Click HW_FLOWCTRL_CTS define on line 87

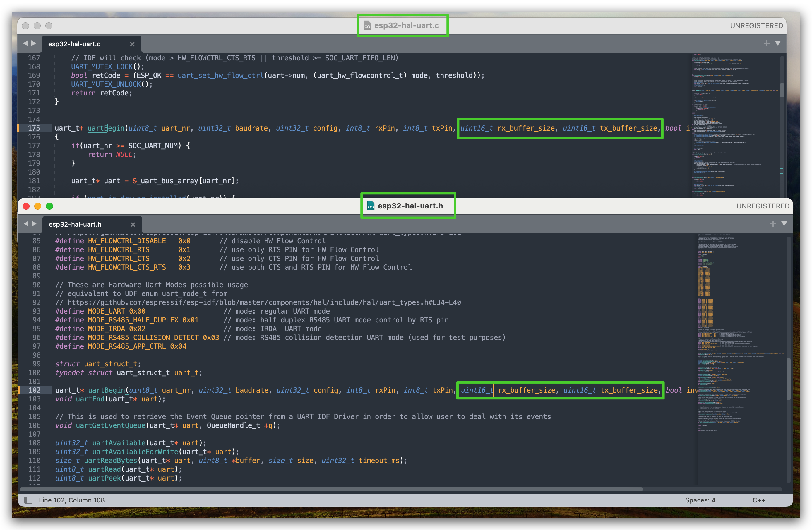click(x=119, y=258)
